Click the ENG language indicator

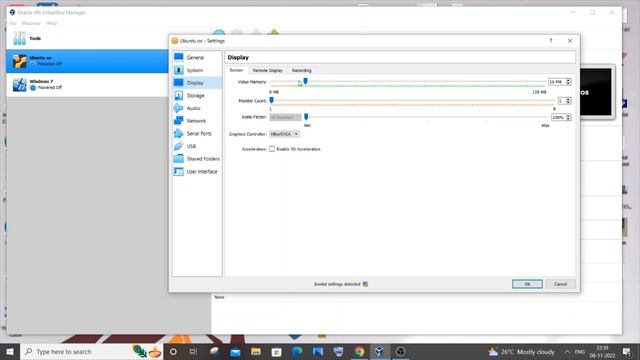[x=580, y=351]
